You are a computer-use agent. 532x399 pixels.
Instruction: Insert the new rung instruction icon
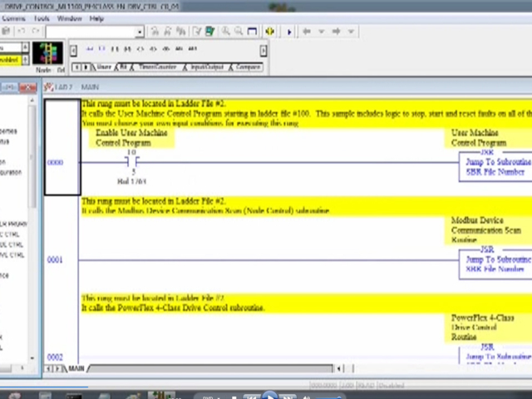[89, 49]
